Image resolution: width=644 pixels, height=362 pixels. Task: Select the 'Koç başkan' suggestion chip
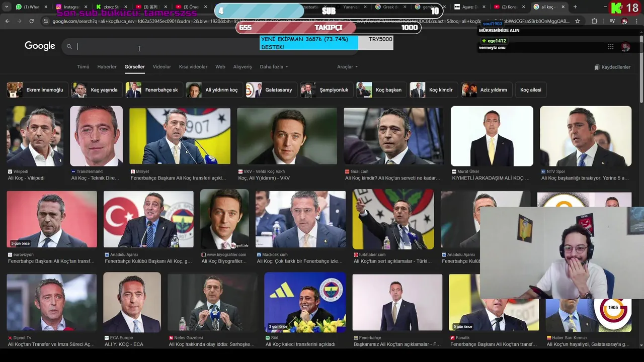(x=381, y=90)
